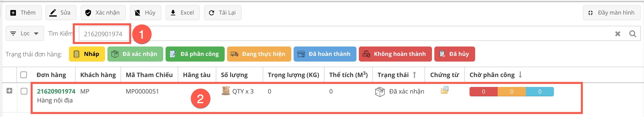Click the red pending count badge
This screenshot has height=117, width=644.
coord(483,92)
